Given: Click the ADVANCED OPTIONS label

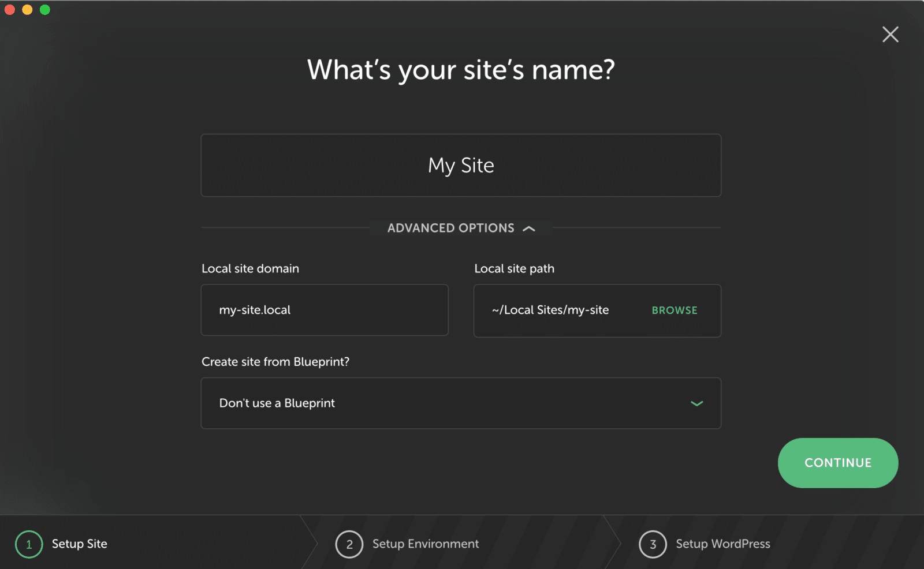Looking at the screenshot, I should click(450, 228).
